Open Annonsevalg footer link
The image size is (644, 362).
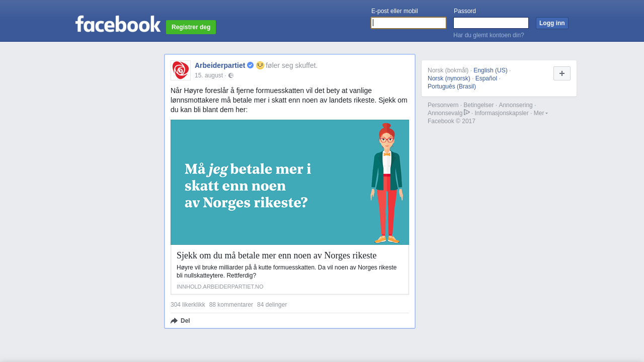pos(445,113)
